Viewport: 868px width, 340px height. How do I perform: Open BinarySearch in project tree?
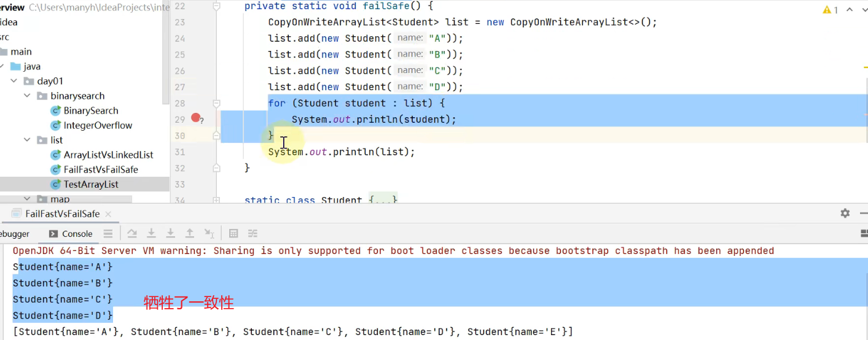coord(91,110)
